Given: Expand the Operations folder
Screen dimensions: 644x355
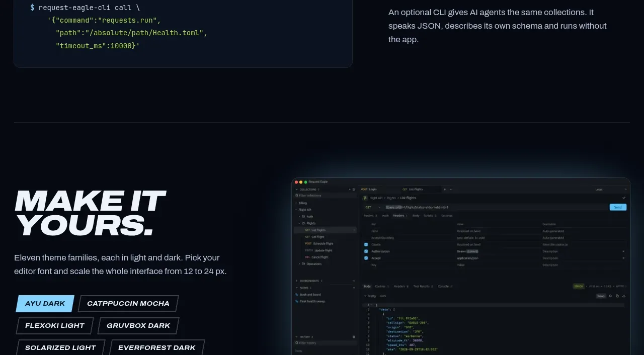Looking at the screenshot, I should tap(299, 264).
